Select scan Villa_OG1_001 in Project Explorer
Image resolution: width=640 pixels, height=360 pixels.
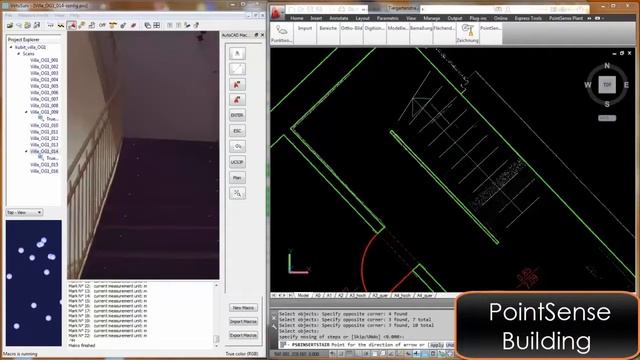coord(44,60)
